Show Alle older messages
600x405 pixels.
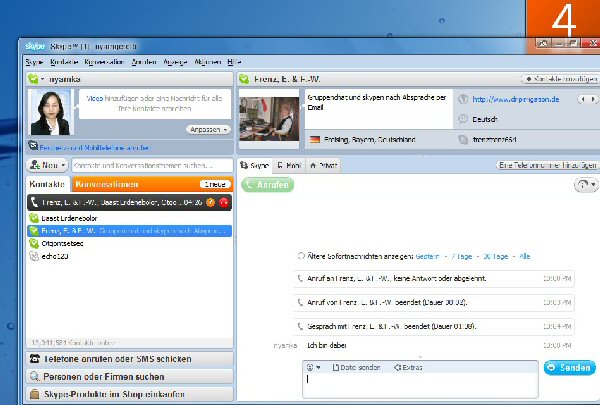click(x=524, y=256)
